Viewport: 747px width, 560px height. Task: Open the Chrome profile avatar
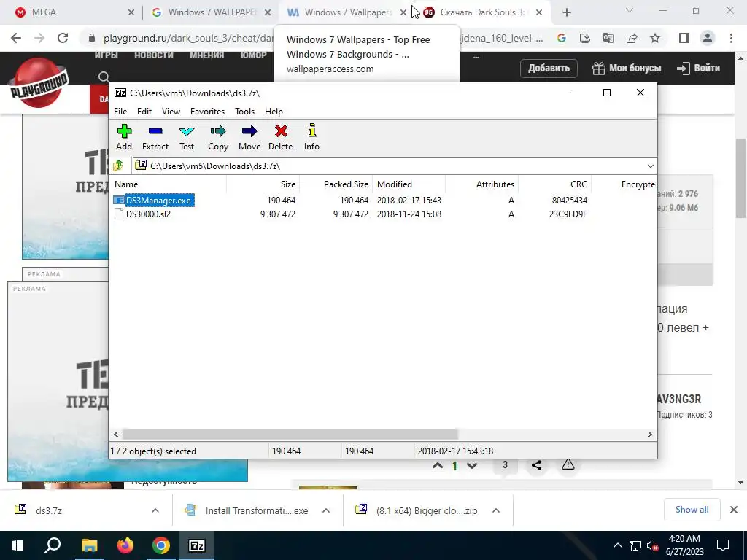click(x=708, y=38)
